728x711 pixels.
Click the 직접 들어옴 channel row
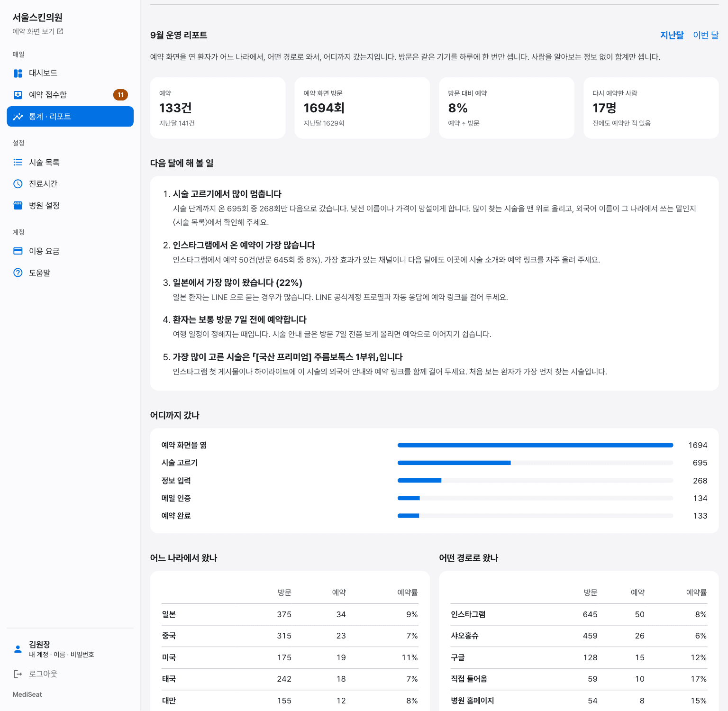pyautogui.click(x=579, y=679)
